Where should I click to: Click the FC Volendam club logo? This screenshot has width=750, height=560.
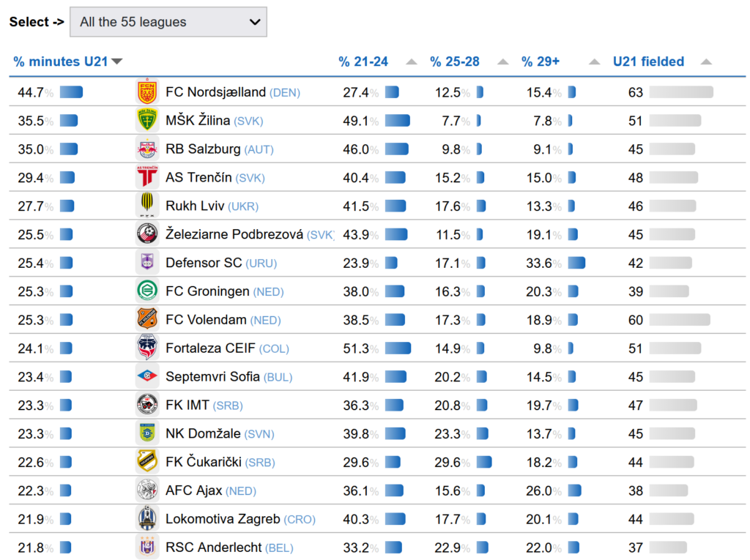[147, 320]
